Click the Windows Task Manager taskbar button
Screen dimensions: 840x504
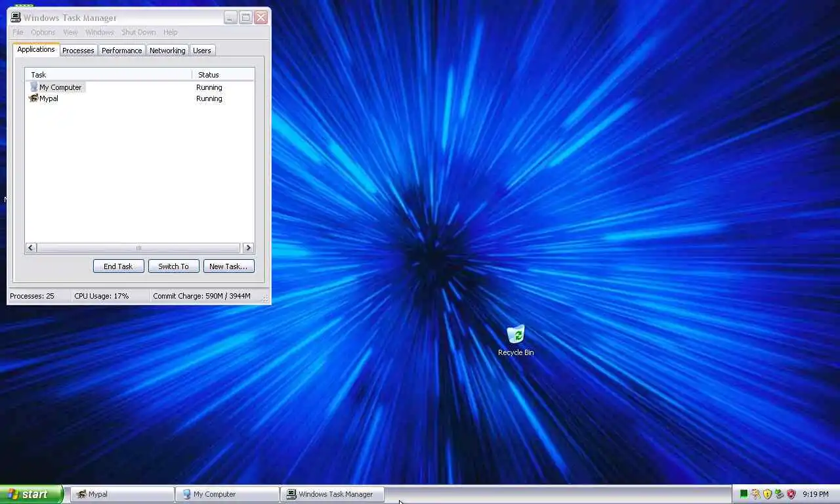332,494
